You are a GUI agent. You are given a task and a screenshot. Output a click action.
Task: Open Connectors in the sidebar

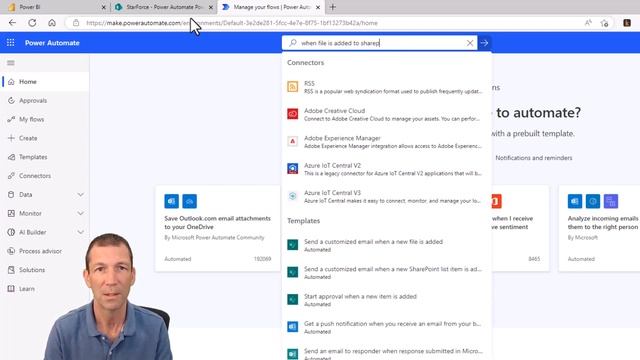click(45, 176)
